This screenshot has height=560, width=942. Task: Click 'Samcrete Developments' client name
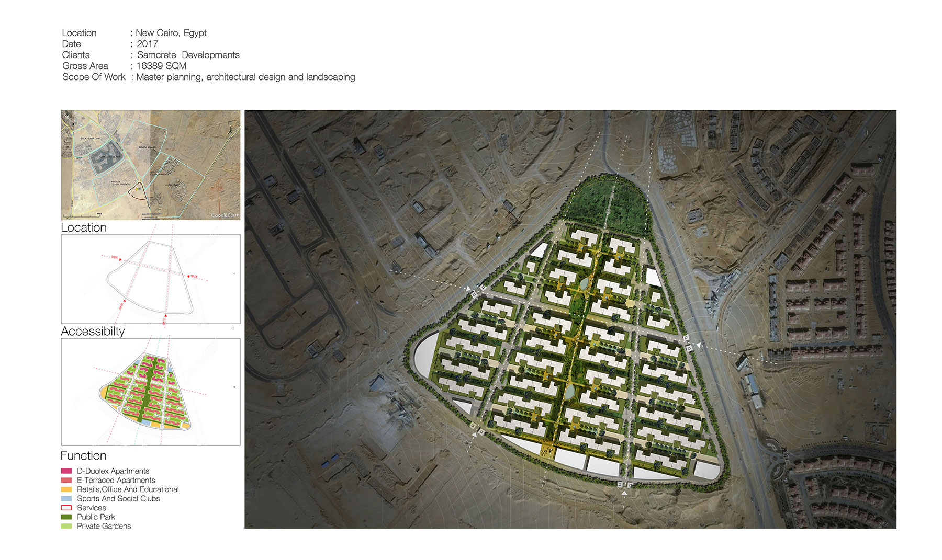pos(188,55)
